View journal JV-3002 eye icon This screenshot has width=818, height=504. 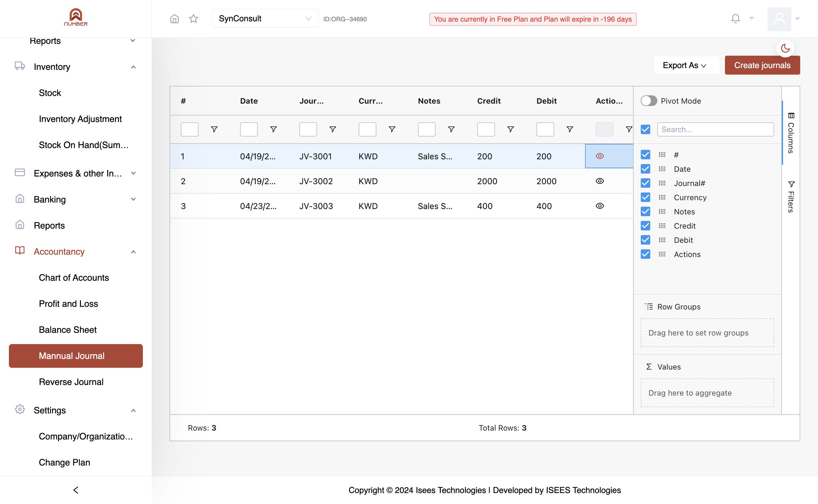click(x=600, y=181)
